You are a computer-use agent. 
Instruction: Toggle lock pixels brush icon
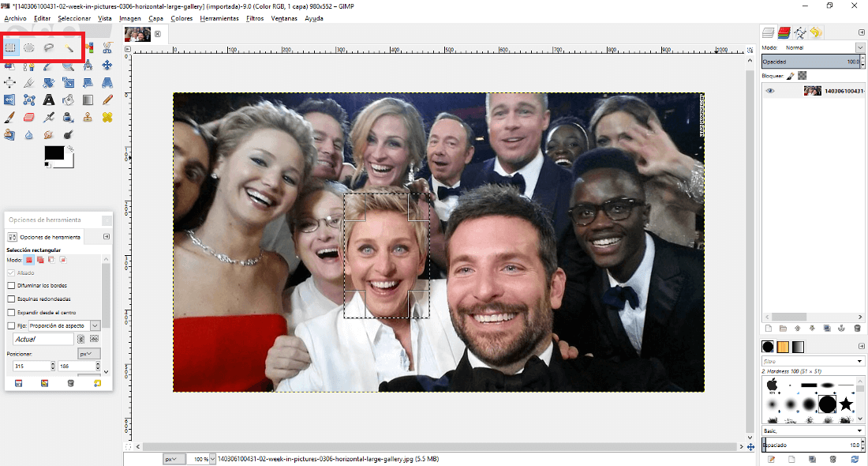pos(791,76)
